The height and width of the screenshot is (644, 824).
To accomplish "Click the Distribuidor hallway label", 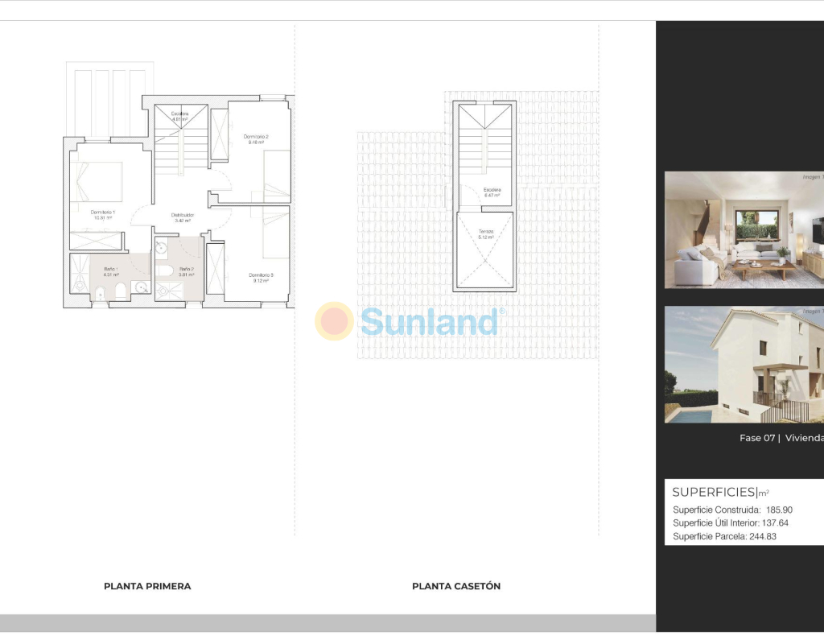I will point(182,216).
